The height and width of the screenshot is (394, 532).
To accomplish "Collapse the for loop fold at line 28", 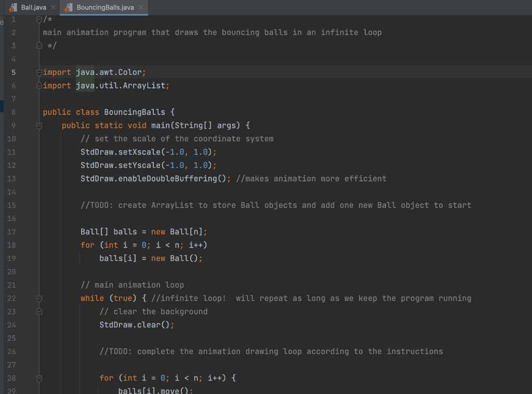I will point(39,378).
